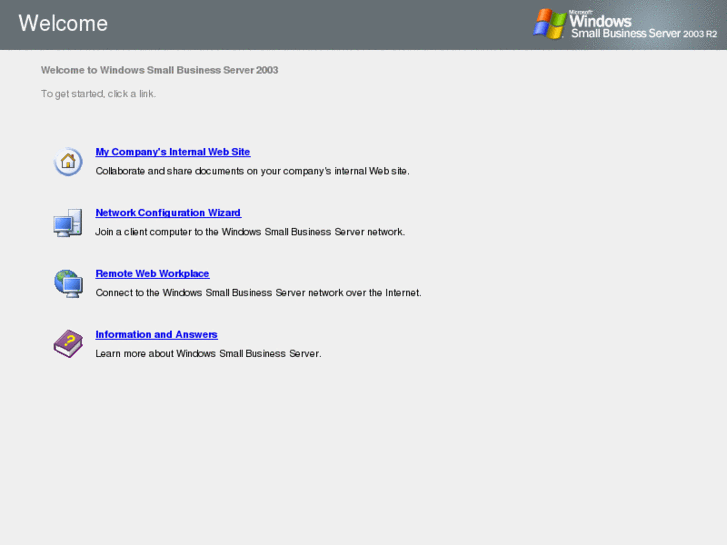
Task: Click the 'Welcome to Windows Small Business Server 2003' heading
Action: (159, 70)
